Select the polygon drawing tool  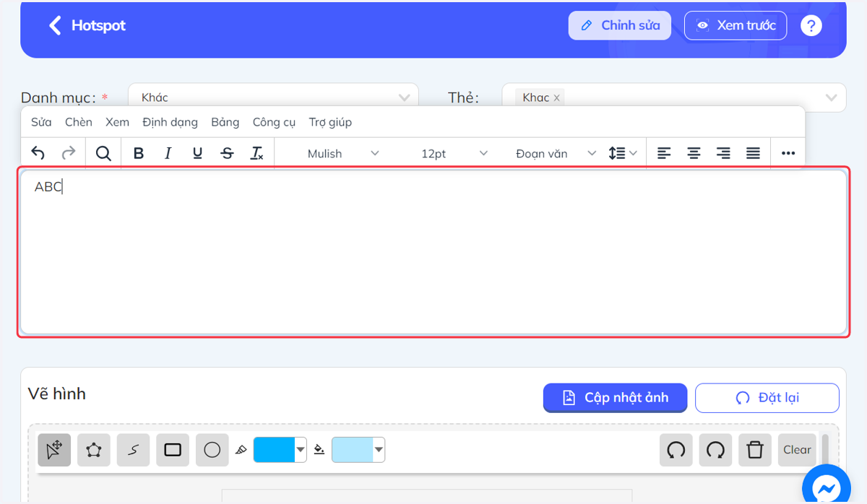click(x=93, y=450)
